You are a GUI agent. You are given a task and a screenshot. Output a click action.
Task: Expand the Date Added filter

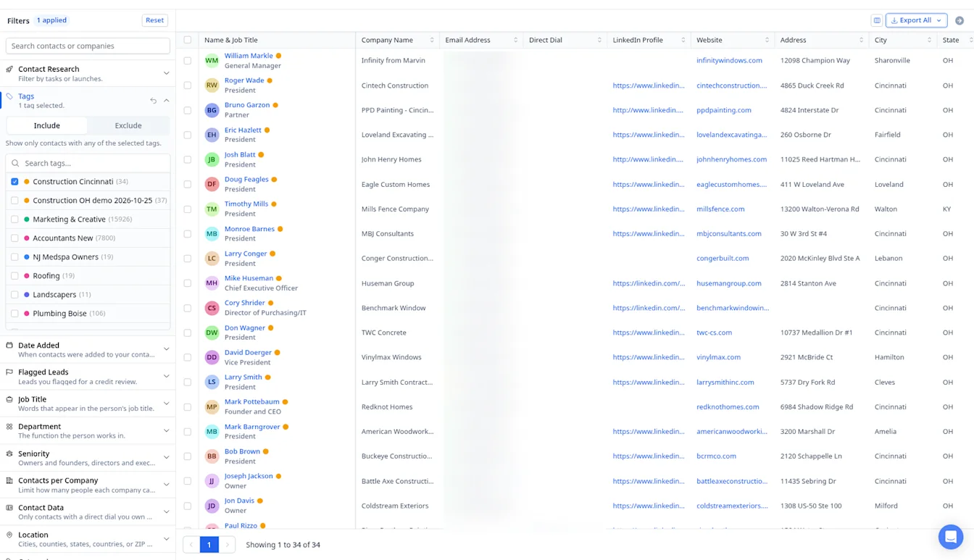coord(166,349)
